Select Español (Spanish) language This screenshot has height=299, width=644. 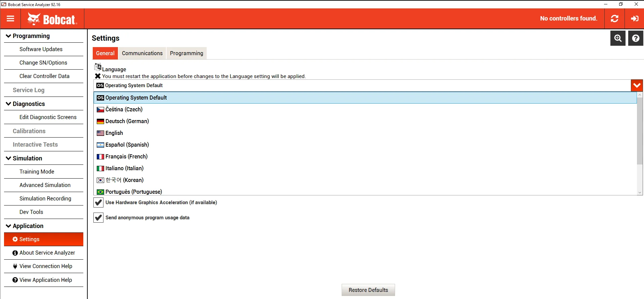tap(365, 145)
